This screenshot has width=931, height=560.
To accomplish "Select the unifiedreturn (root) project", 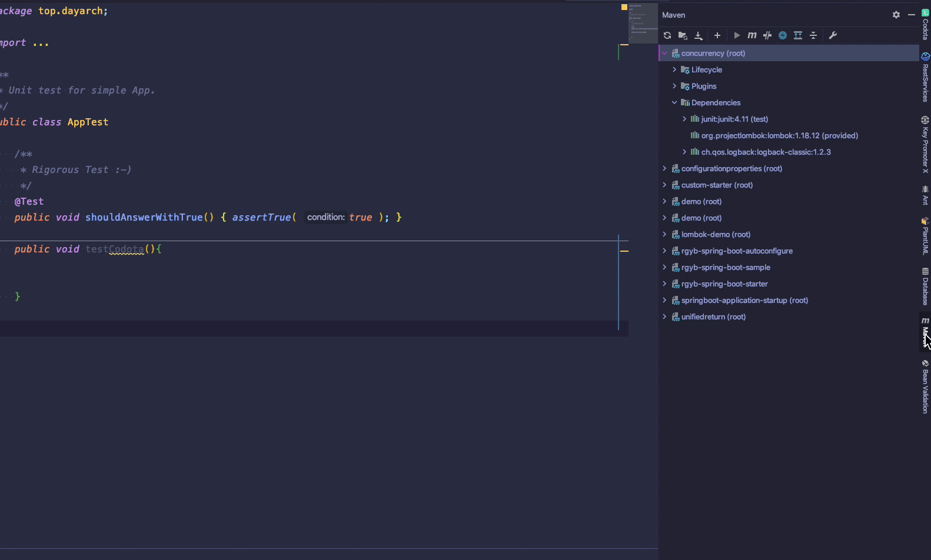I will pyautogui.click(x=713, y=316).
